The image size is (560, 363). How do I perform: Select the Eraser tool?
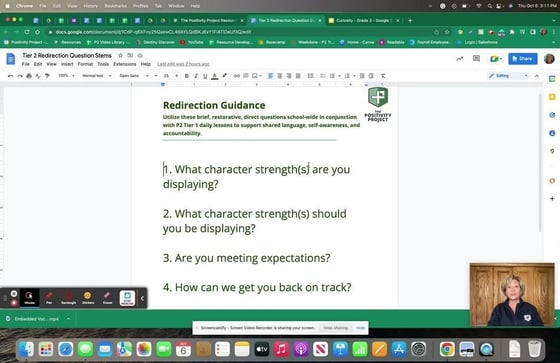[x=107, y=298]
